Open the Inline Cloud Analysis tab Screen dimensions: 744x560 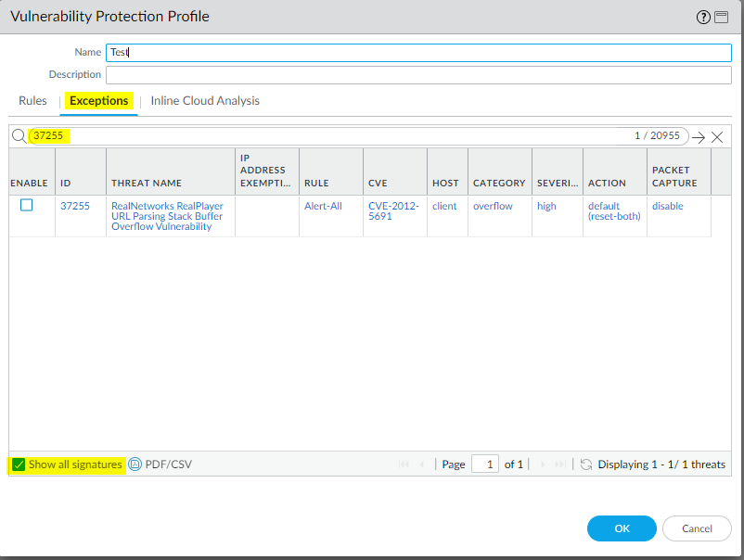205,101
